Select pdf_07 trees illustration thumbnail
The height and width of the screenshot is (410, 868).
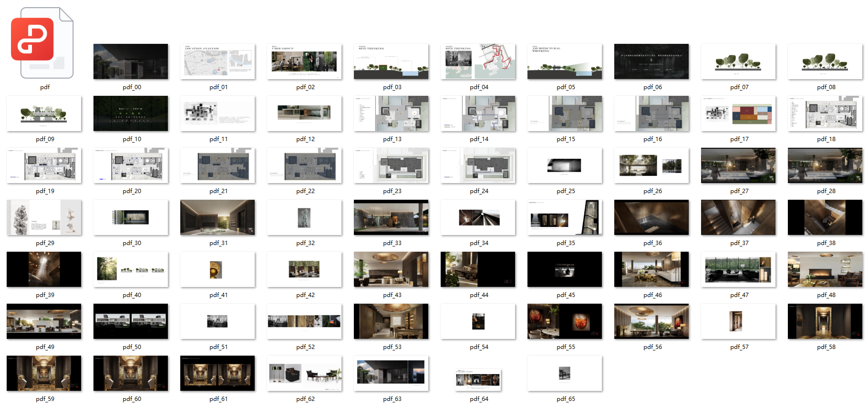[738, 61]
